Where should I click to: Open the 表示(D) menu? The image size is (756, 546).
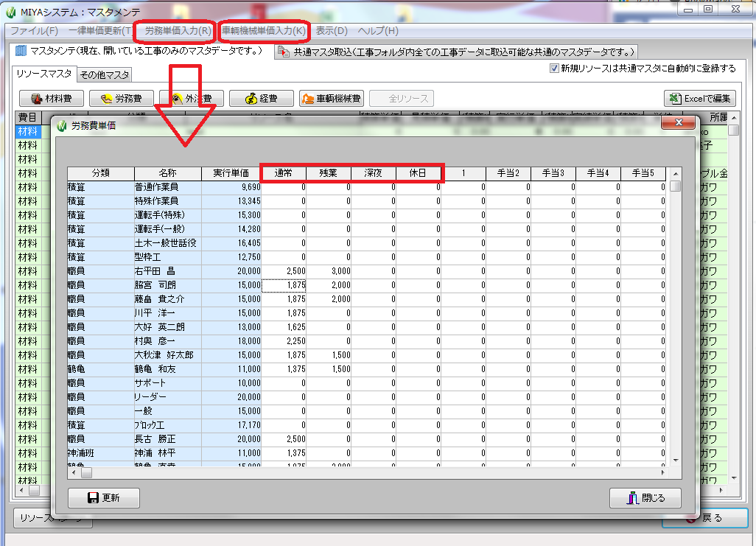click(332, 31)
